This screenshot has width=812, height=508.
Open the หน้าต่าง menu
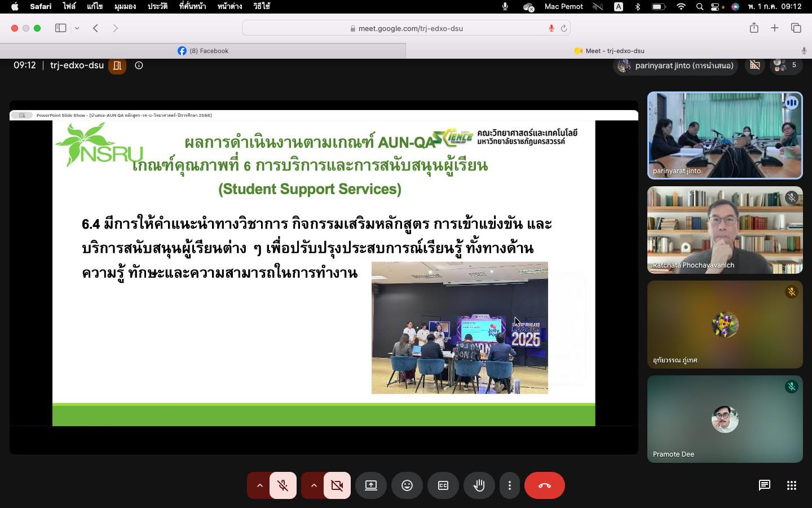coord(230,6)
